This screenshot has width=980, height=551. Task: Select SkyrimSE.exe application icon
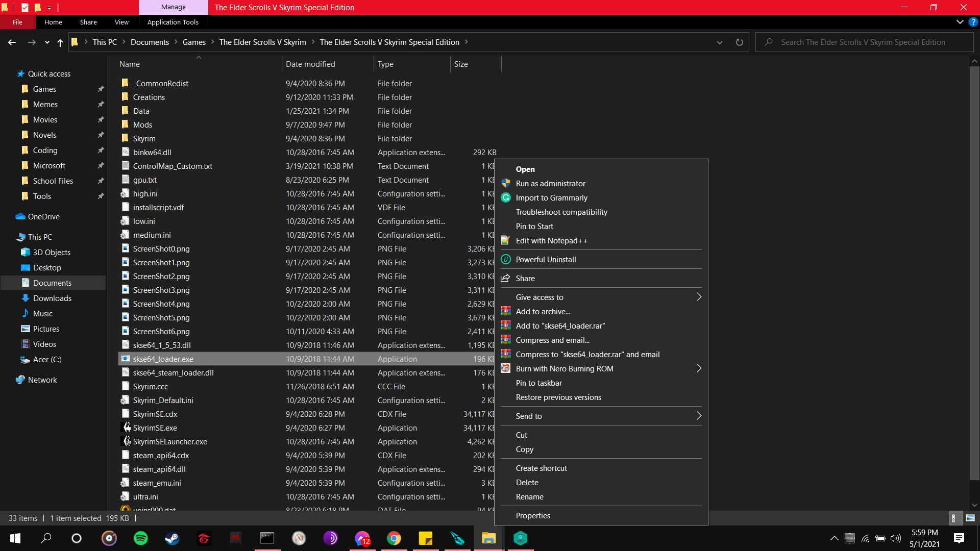coord(126,428)
